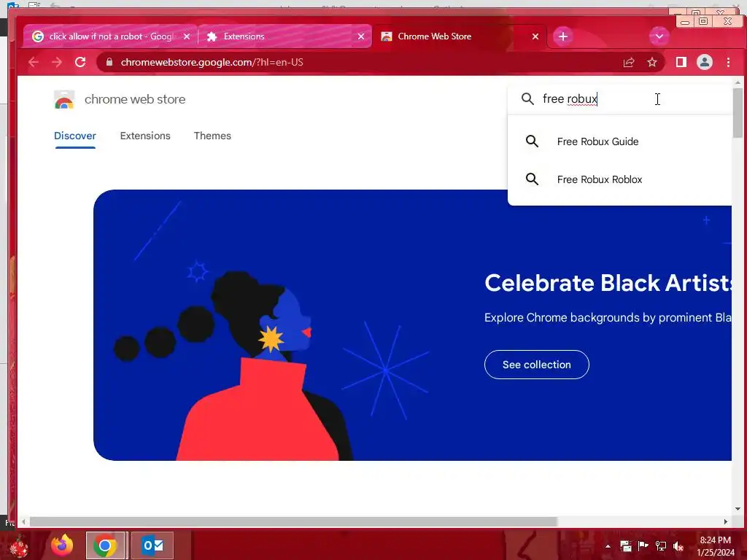Open the Extensions store section

pyautogui.click(x=145, y=136)
